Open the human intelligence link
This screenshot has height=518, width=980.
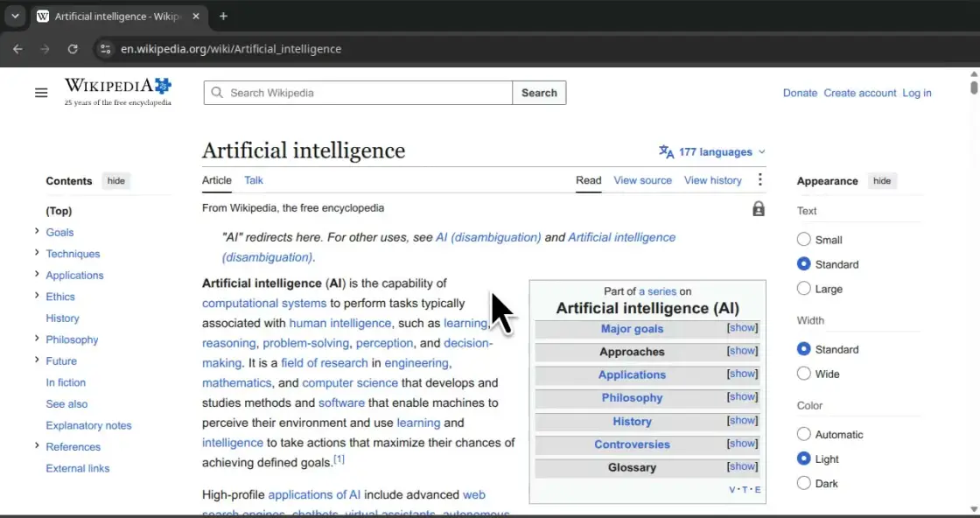point(340,323)
